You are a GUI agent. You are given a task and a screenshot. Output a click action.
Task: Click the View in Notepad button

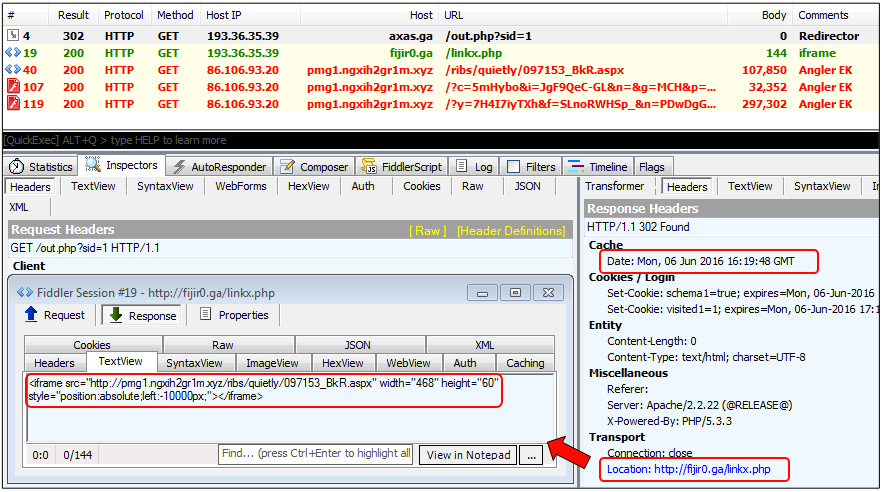(x=469, y=455)
